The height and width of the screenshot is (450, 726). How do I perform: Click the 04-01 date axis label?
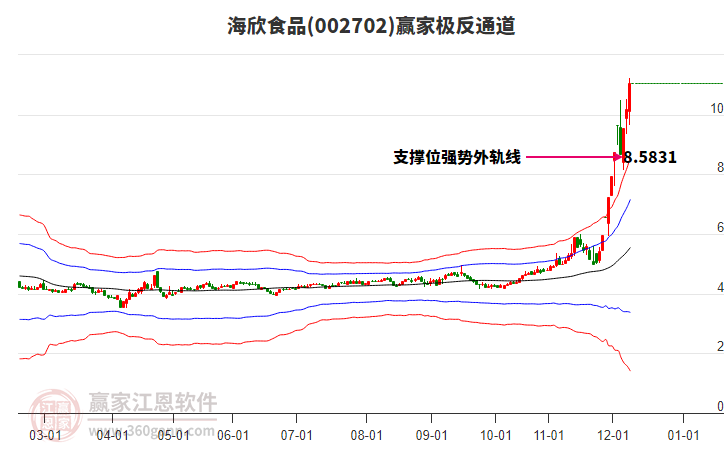(x=113, y=435)
